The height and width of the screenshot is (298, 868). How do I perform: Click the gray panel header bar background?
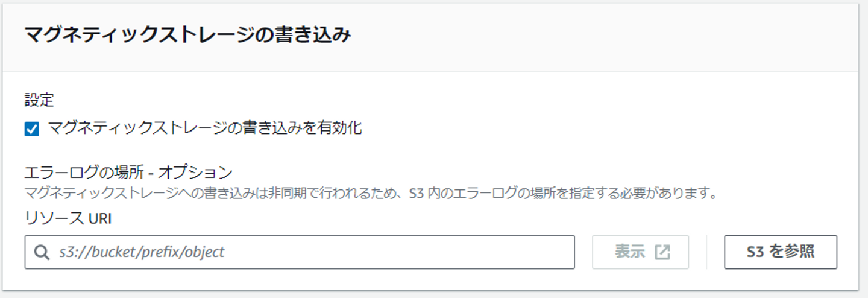603,36
